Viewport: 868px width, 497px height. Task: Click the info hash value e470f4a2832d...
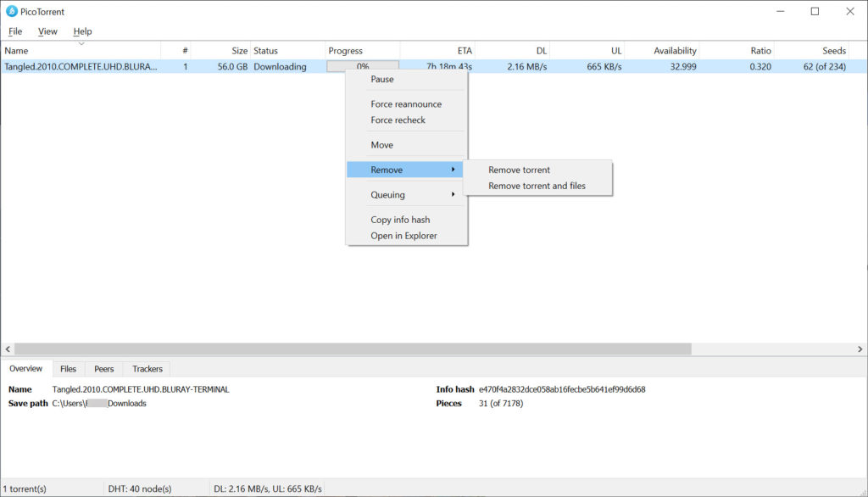[562, 389]
